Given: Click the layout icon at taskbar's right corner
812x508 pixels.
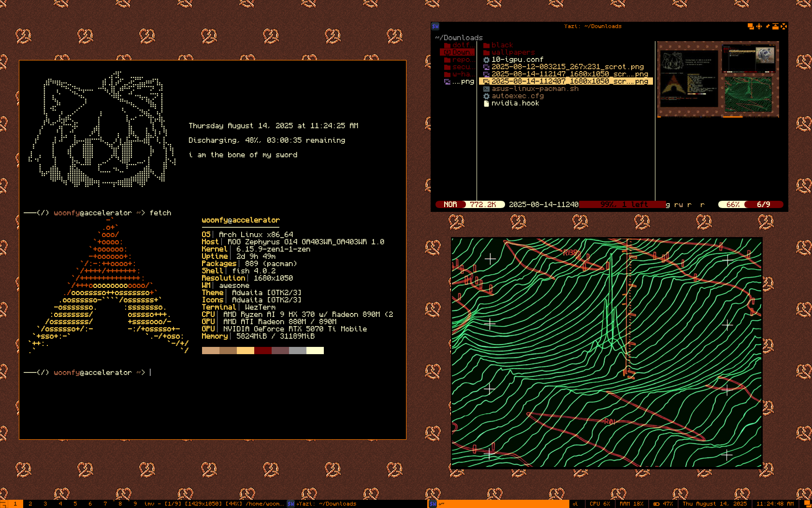Looking at the screenshot, I should click(808, 504).
